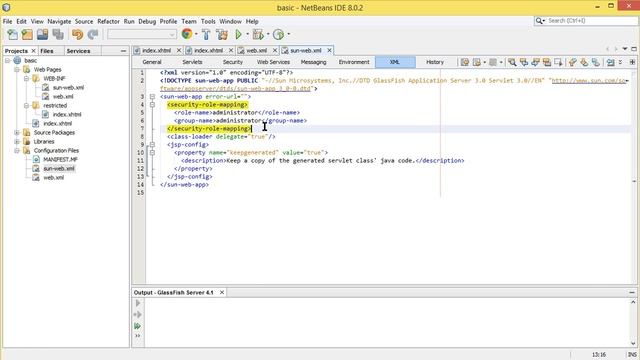Collapse the basic project node

[x=7, y=60]
